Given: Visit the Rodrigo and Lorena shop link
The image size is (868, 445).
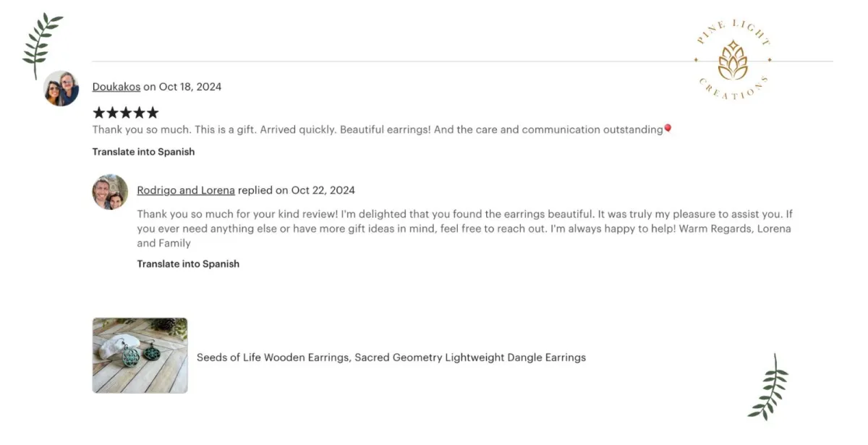Looking at the screenshot, I should 186,190.
